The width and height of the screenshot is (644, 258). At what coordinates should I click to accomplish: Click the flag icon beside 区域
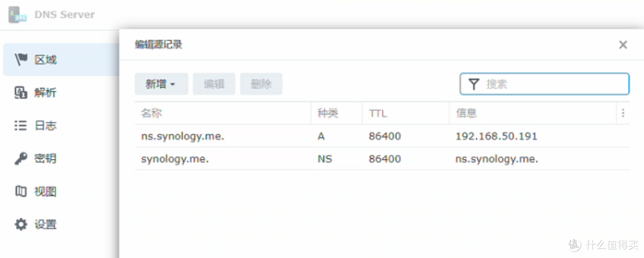coord(21,60)
